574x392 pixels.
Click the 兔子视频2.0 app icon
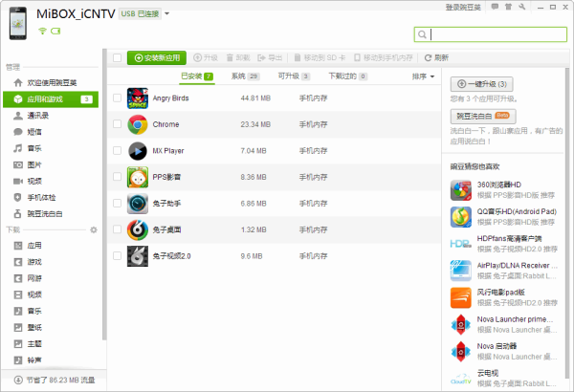click(138, 256)
